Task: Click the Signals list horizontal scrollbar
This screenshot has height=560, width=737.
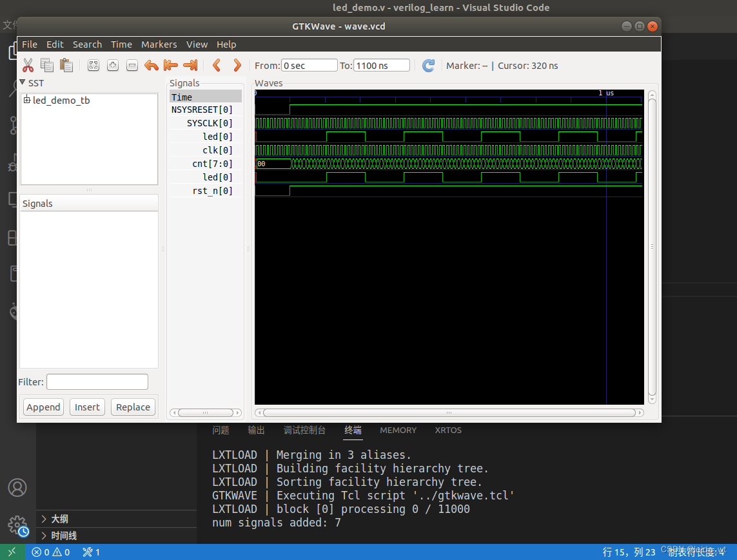Action: pyautogui.click(x=206, y=412)
